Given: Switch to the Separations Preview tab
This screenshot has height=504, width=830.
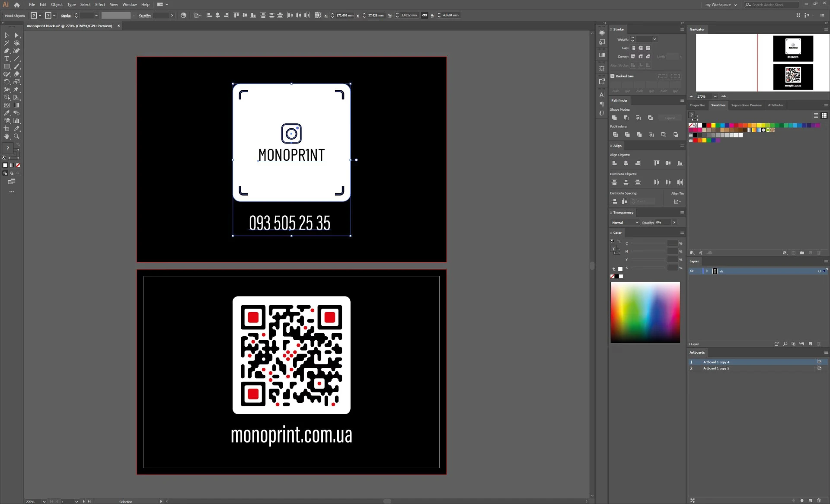Looking at the screenshot, I should 746,105.
